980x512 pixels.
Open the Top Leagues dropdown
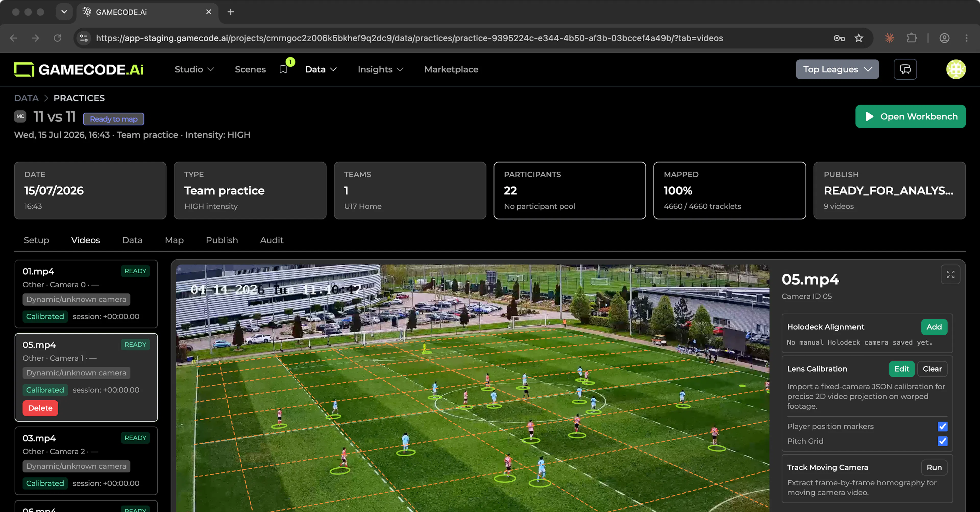pos(837,69)
